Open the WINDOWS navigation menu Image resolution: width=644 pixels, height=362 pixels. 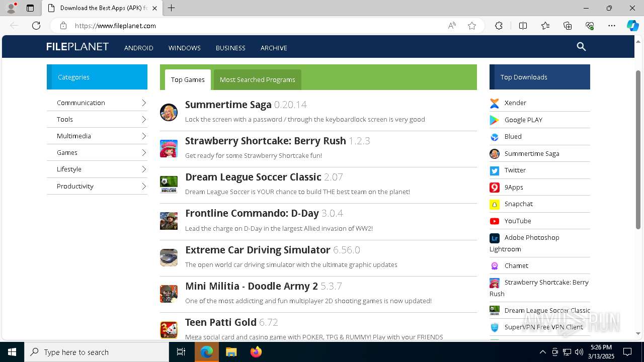pos(185,48)
